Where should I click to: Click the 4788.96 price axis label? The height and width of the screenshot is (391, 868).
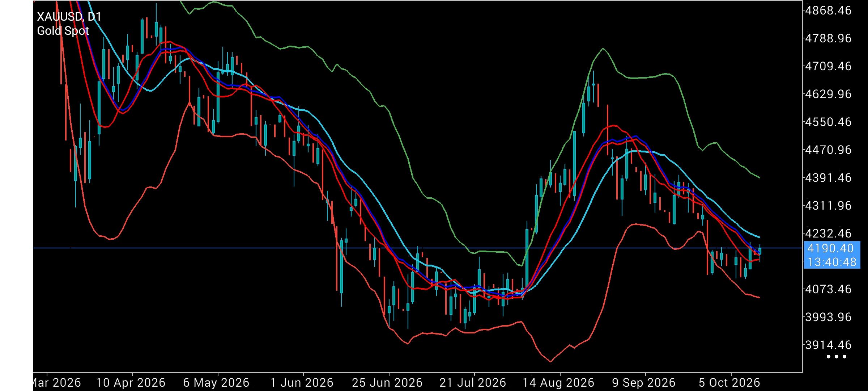coord(828,38)
